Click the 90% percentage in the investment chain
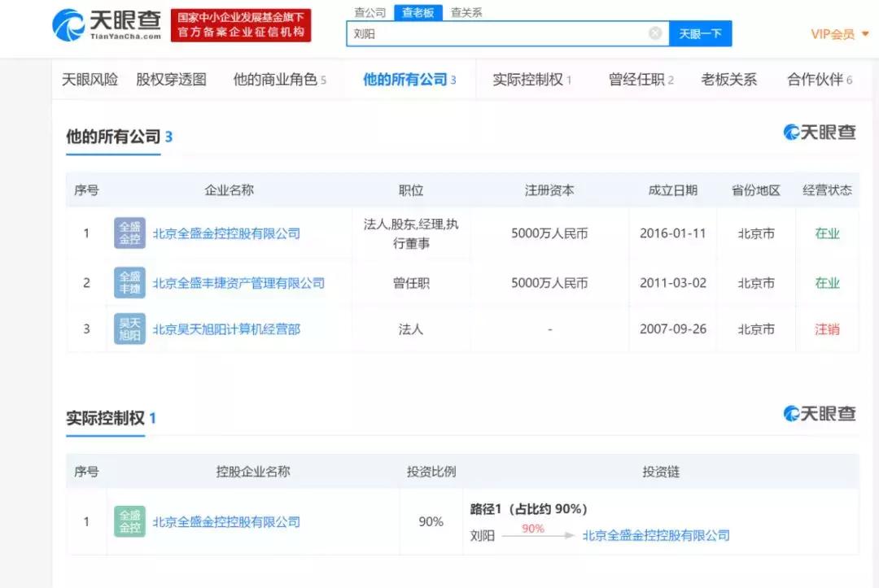Image resolution: width=879 pixels, height=588 pixels. 533,529
